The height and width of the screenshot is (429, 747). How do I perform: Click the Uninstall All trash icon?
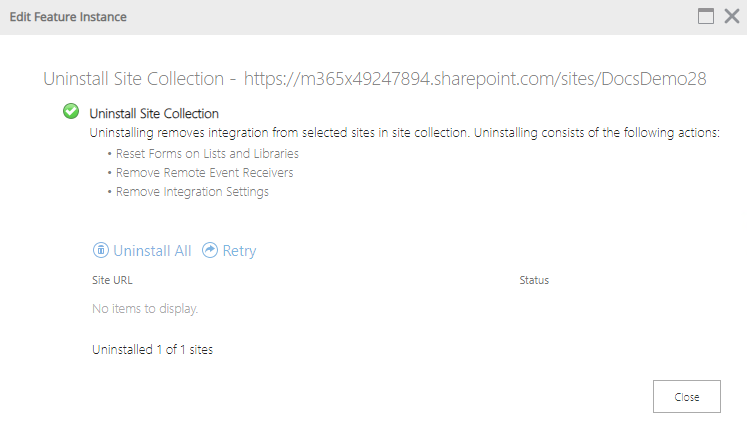pyautogui.click(x=101, y=251)
